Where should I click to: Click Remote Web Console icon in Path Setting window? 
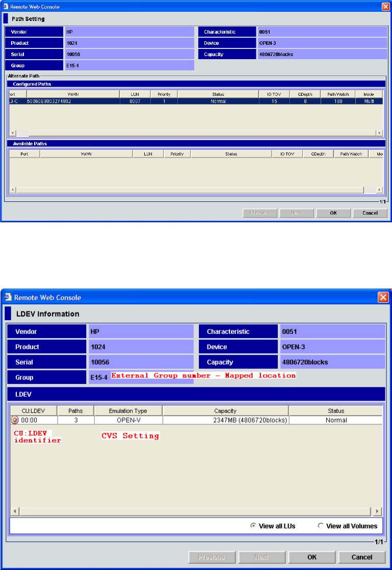pyautogui.click(x=5, y=7)
